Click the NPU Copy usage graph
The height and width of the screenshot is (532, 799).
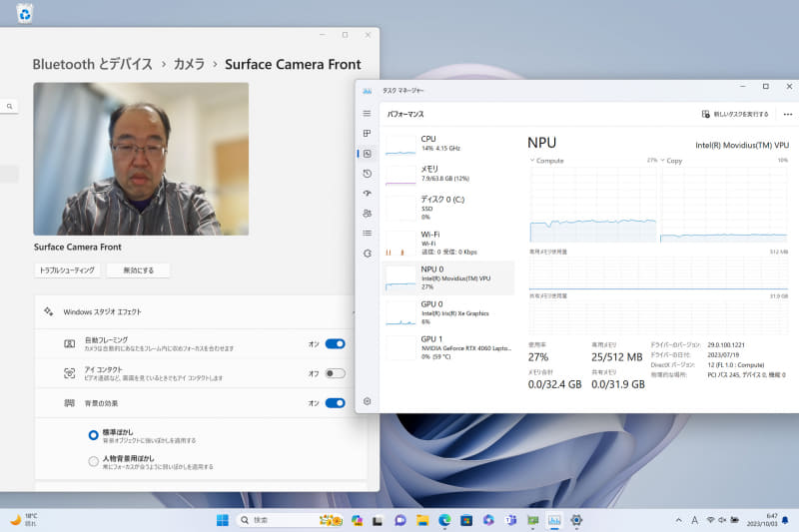[x=723, y=205]
